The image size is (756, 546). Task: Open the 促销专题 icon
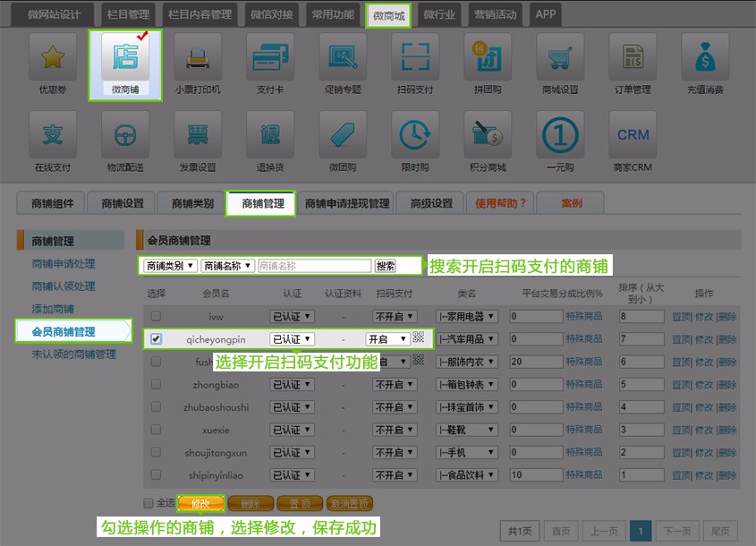coord(343,57)
